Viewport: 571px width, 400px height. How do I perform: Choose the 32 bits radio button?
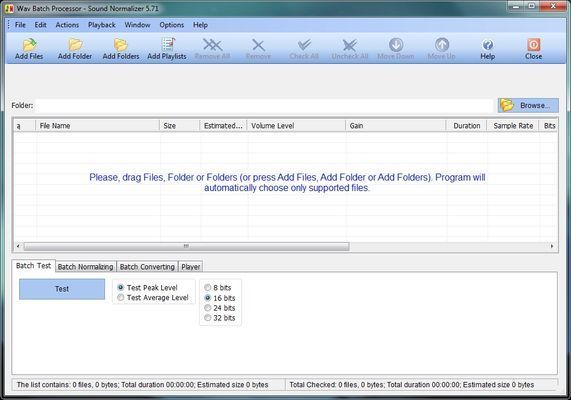pos(220,318)
